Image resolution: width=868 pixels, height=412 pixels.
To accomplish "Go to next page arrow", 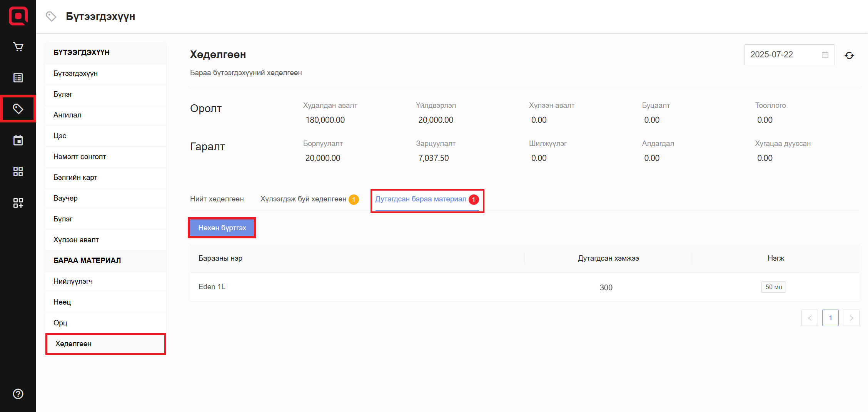I will click(851, 318).
